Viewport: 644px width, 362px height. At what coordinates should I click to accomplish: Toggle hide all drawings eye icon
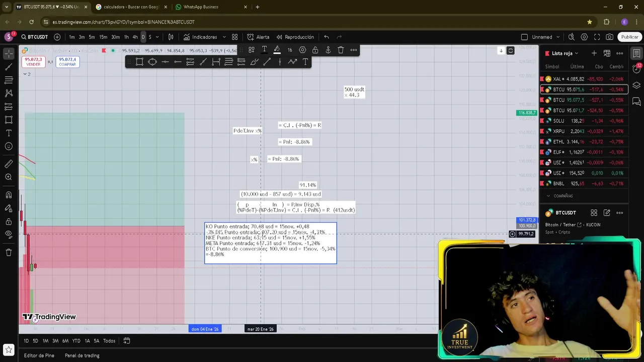(x=9, y=234)
